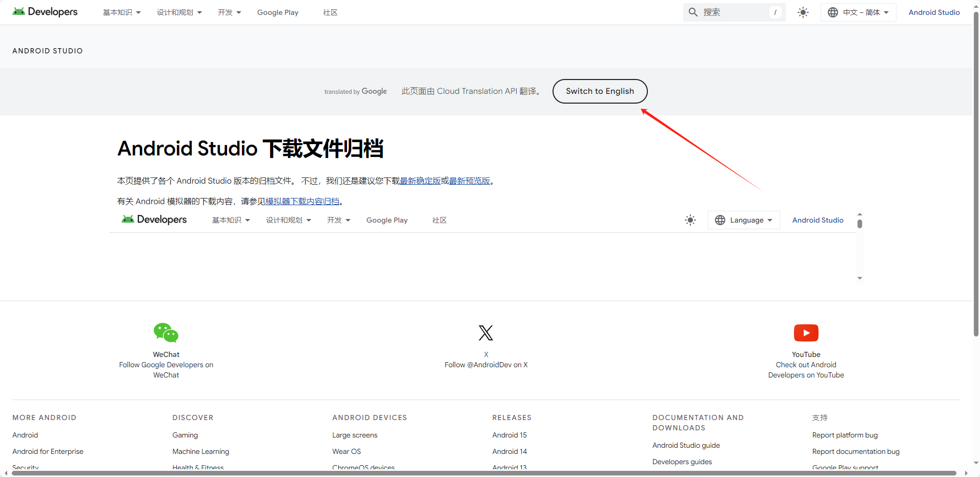
Task: Expand 基本知识 menu in embedded frame
Action: tap(231, 220)
